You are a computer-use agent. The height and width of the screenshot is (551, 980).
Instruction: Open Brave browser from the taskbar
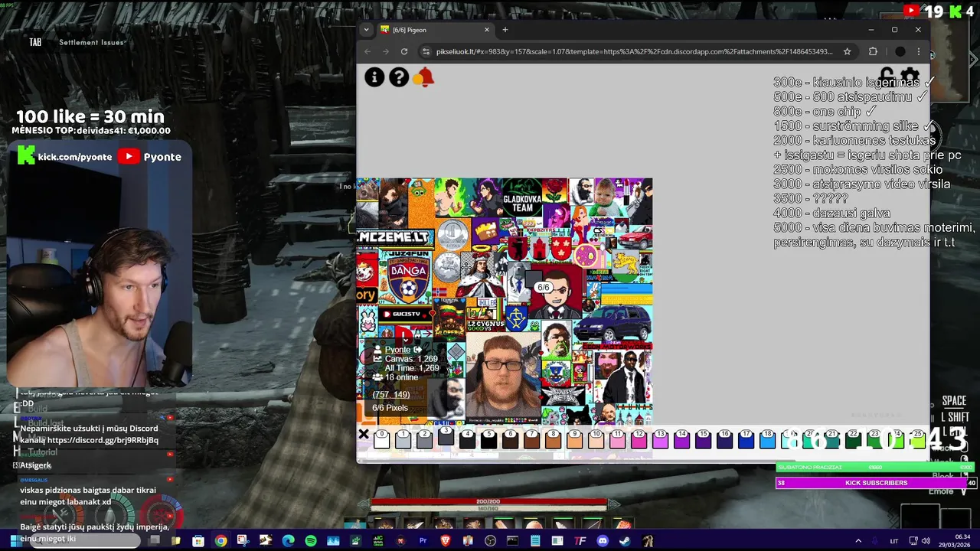click(445, 540)
